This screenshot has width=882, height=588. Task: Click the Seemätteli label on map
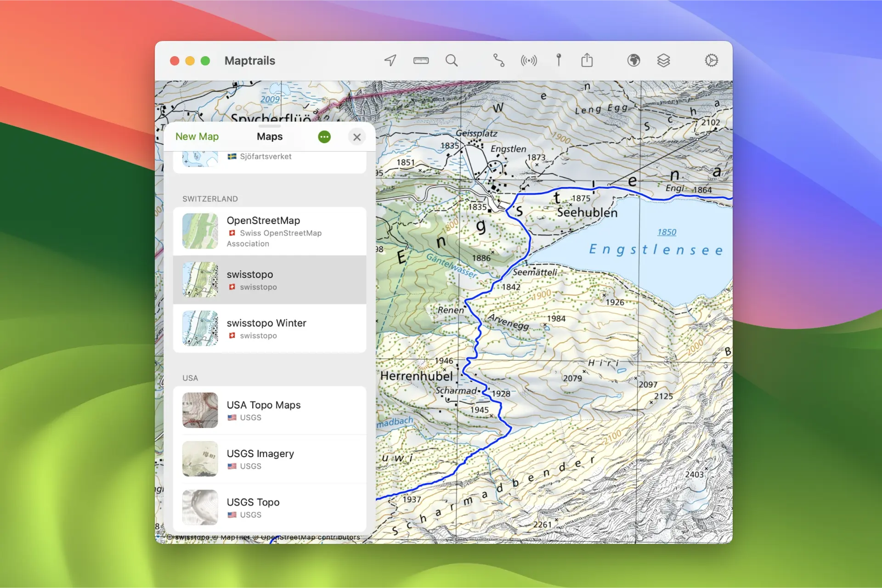pyautogui.click(x=535, y=272)
